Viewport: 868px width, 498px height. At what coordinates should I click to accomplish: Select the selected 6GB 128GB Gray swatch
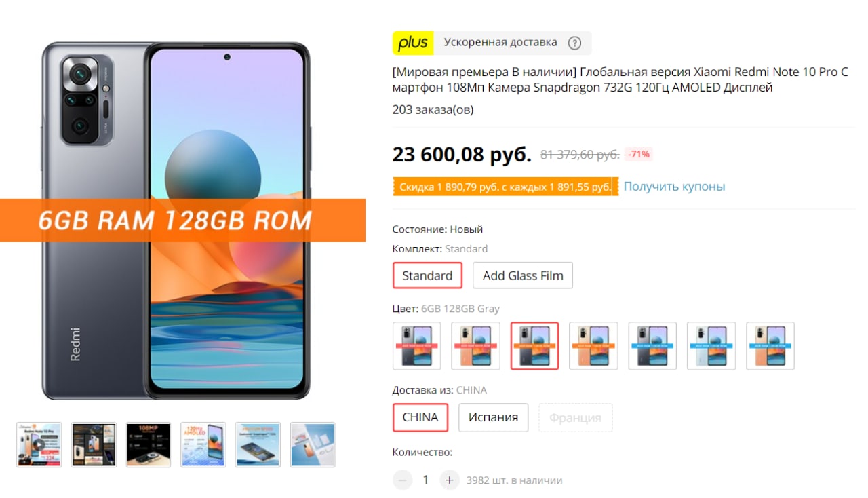click(534, 346)
